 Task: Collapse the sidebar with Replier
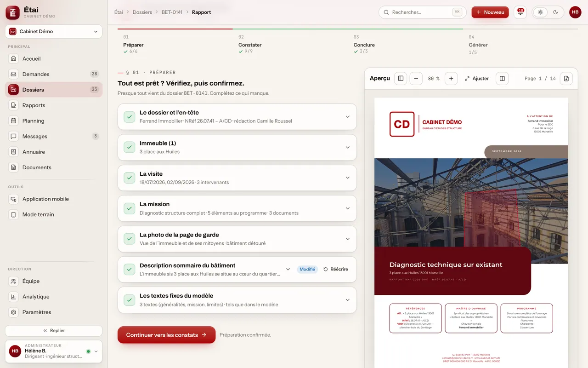coord(54,331)
